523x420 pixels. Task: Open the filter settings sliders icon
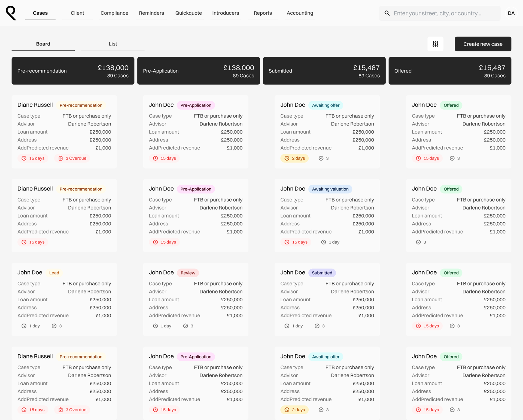click(x=435, y=44)
